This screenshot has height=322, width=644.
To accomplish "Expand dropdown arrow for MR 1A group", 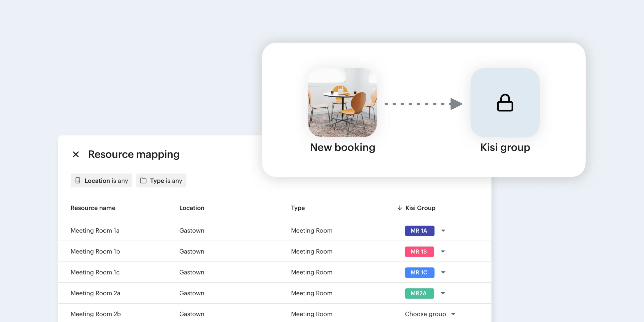I will click(x=443, y=231).
